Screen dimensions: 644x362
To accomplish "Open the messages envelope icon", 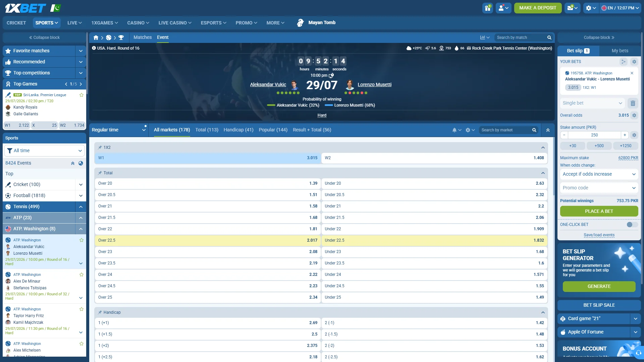I will [572, 8].
